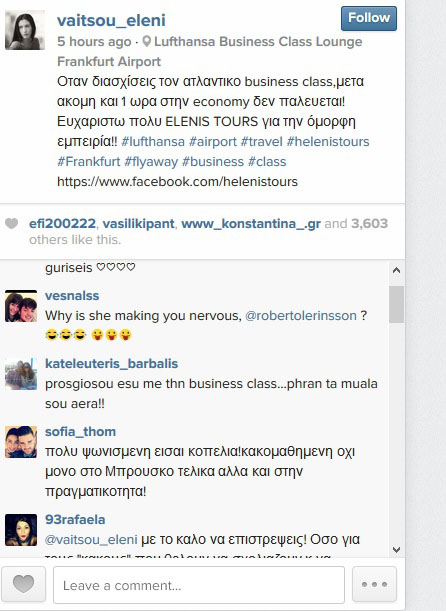The width and height of the screenshot is (446, 611).
Task: Open the vaitsou_eleni username link
Action: click(111, 20)
